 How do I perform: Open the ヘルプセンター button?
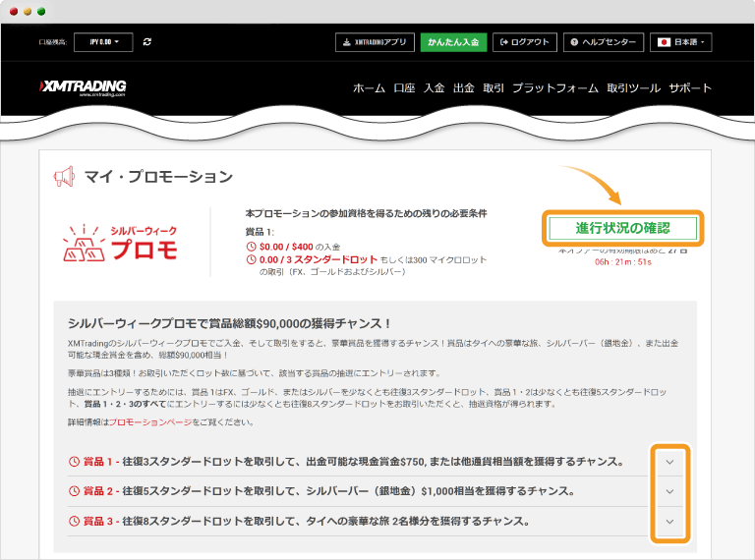[604, 42]
